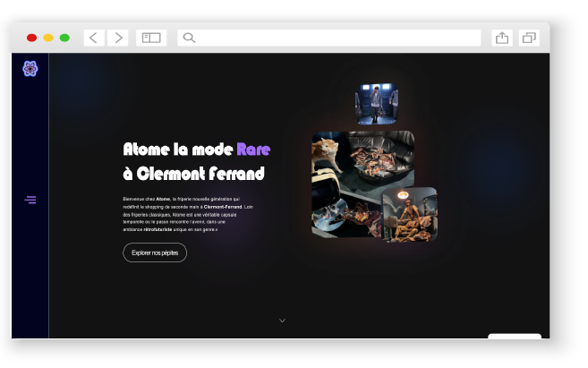This screenshot has height=368, width=588.
Task: Click the red close window button
Action: coord(32,38)
